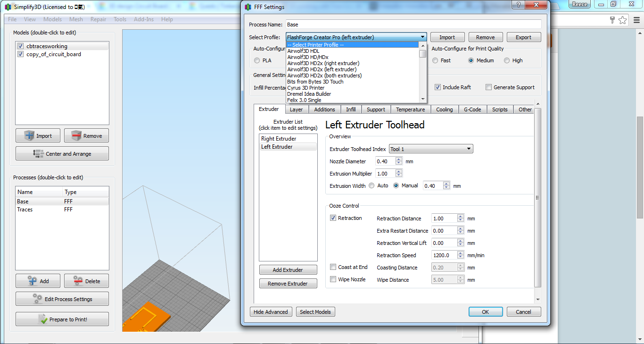Confirm settings with OK button

486,312
